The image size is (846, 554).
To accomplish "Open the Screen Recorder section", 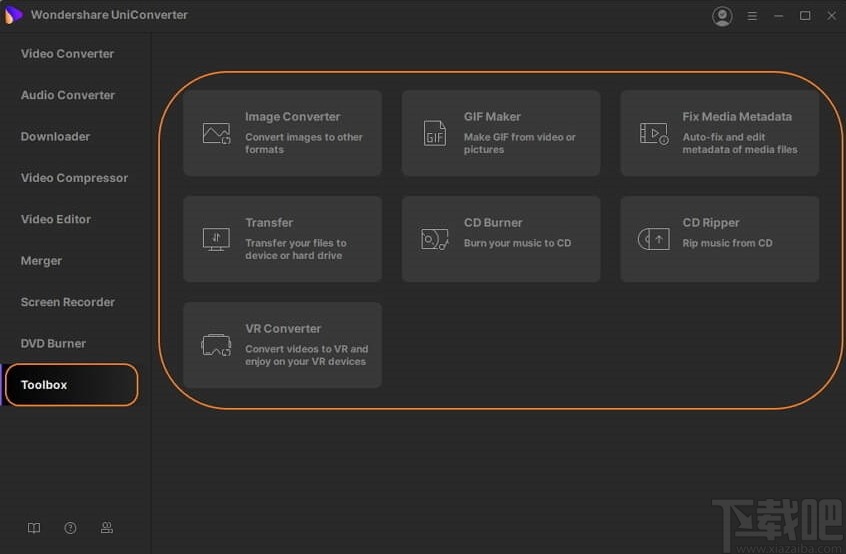I will coord(67,302).
